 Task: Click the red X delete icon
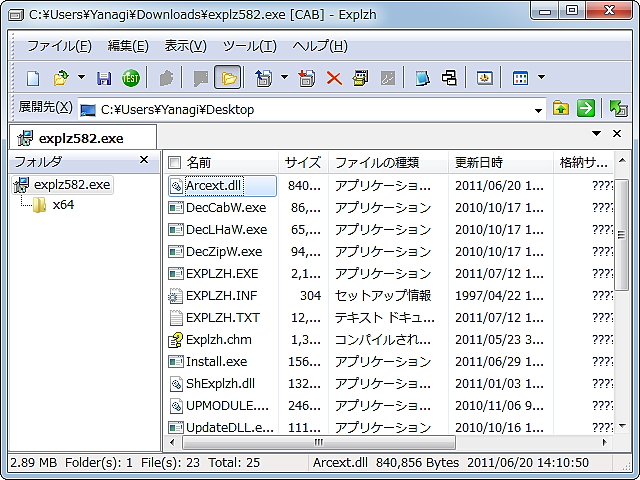pos(334,78)
